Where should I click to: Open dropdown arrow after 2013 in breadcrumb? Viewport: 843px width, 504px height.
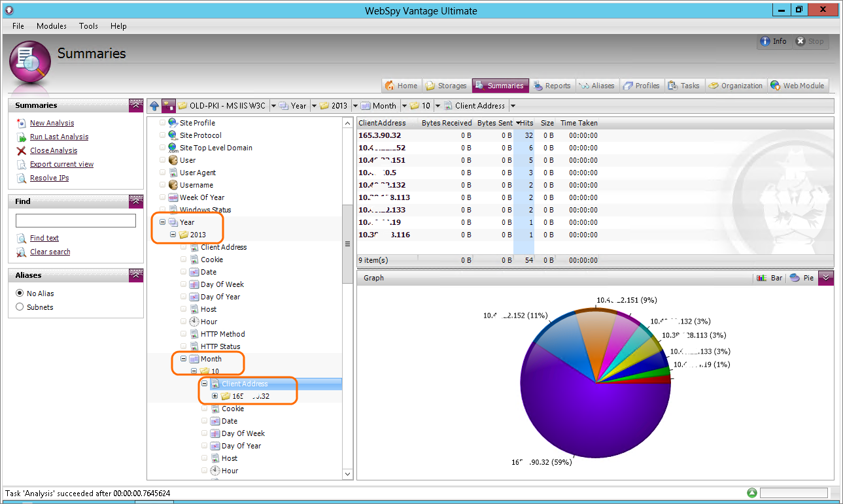[x=355, y=105]
